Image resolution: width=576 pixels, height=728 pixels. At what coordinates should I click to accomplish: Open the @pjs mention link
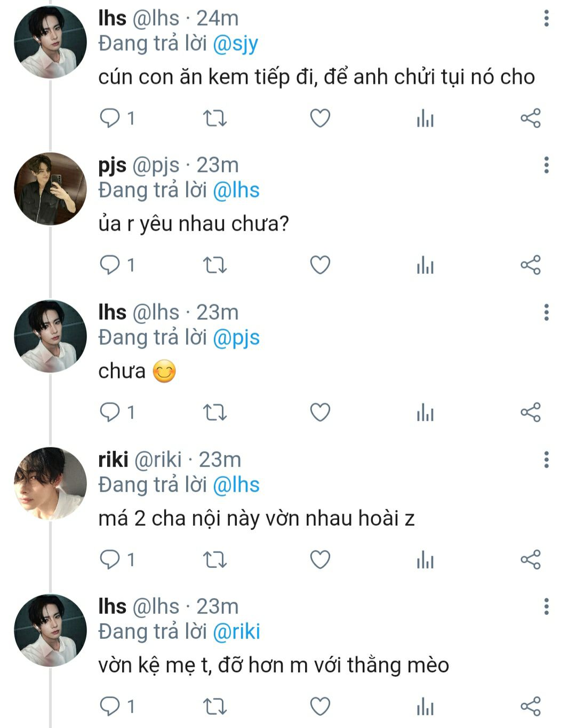click(236, 338)
